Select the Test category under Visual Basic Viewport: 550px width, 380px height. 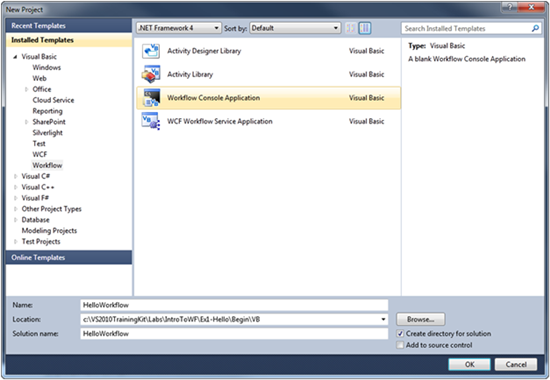39,144
